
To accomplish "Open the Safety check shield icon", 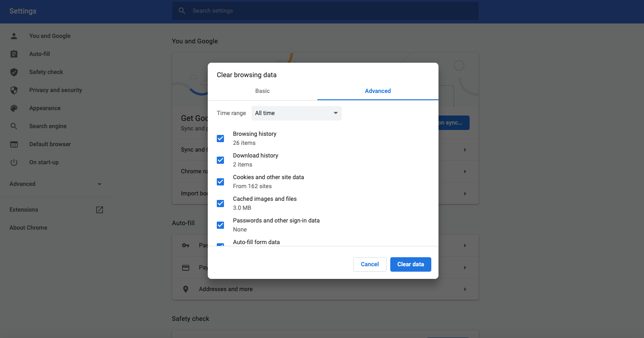I will 14,72.
